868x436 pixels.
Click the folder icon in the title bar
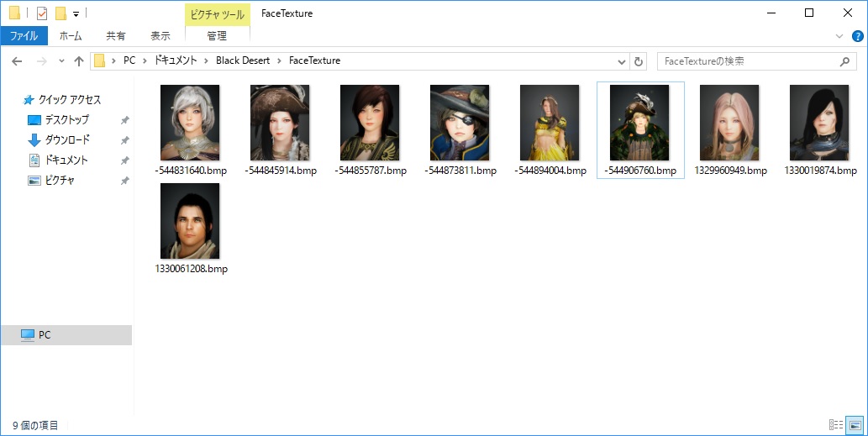point(15,13)
